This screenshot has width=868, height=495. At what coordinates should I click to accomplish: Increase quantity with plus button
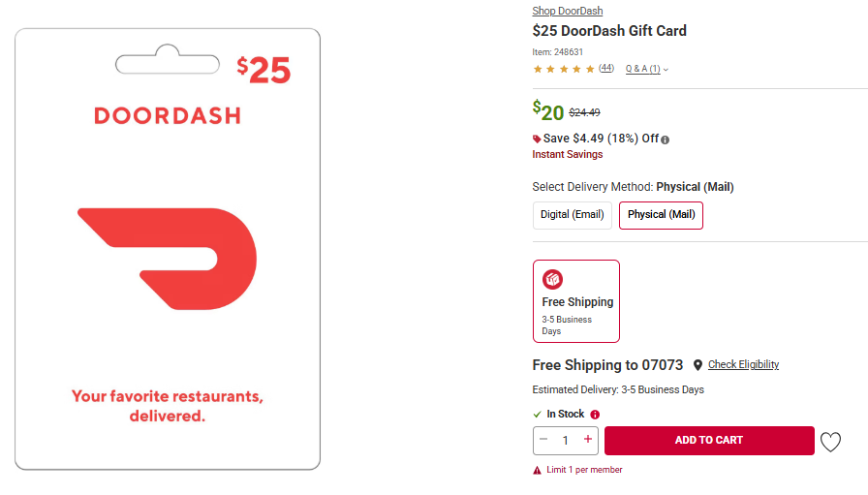click(587, 440)
